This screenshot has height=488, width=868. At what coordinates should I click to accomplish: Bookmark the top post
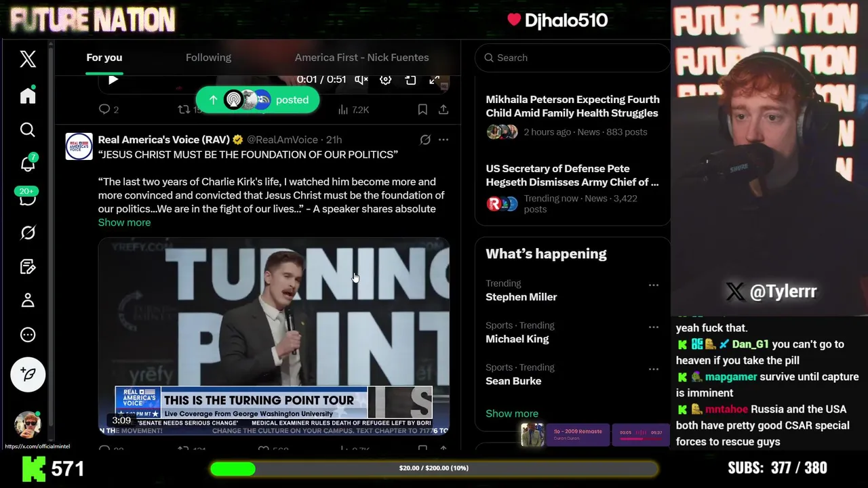(x=422, y=109)
